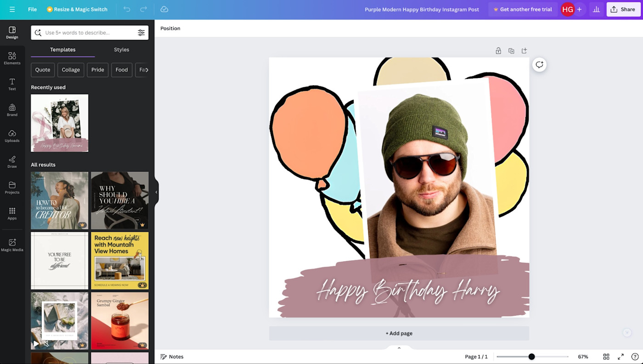Open the File menu
This screenshot has width=643, height=364.
tap(32, 9)
